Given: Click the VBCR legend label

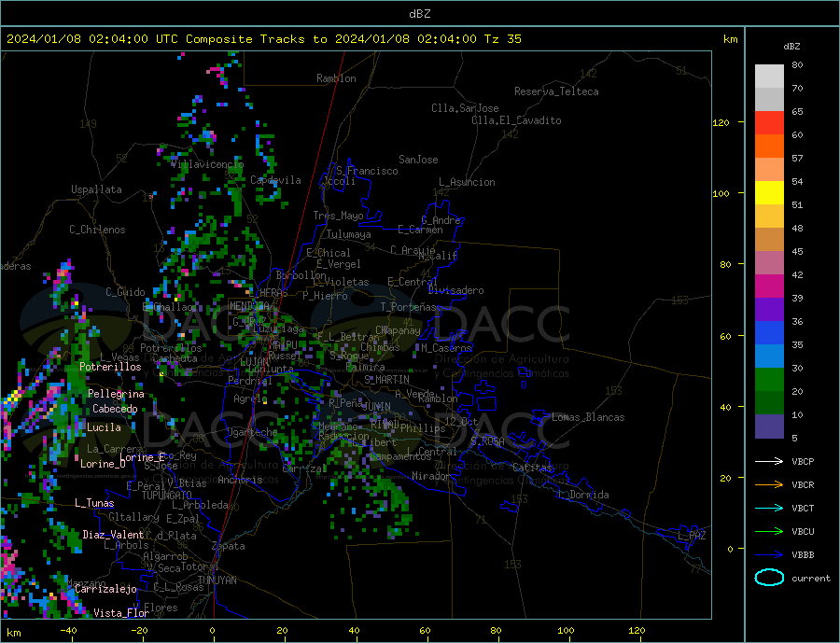Looking at the screenshot, I should [803, 485].
